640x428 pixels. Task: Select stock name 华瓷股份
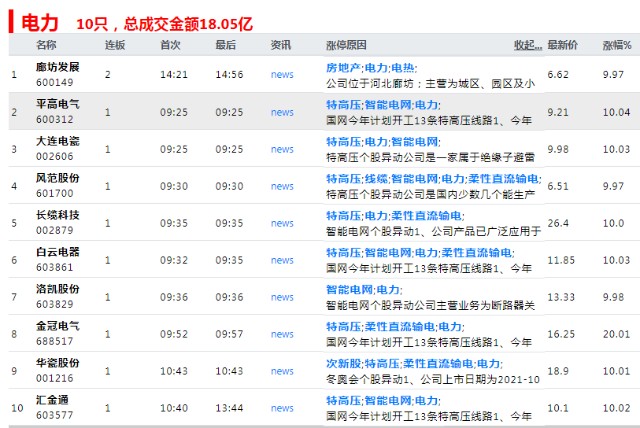58,363
